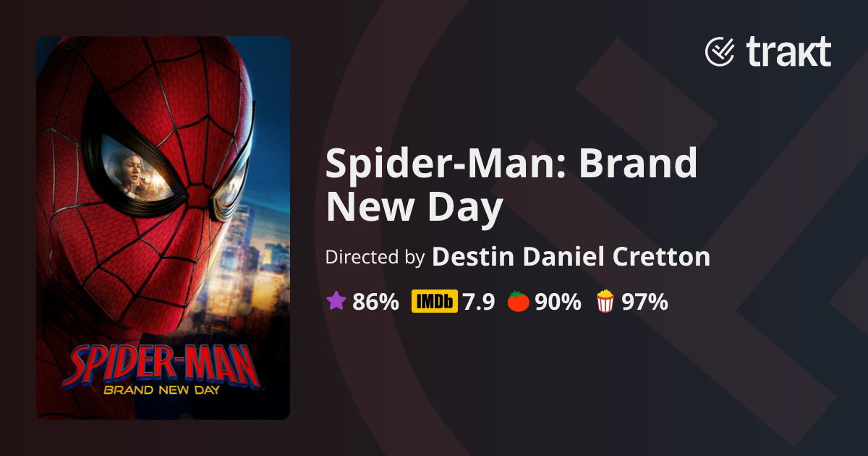
Task: Select the 7.9 IMDb score
Action: pyautogui.click(x=479, y=302)
